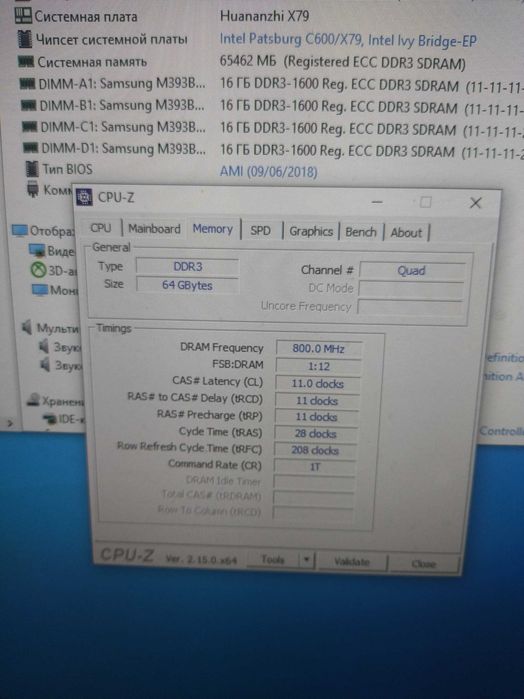Viewport: 524px width, 699px height.
Task: Close the CPU-Z window with X
Action: pyautogui.click(x=475, y=203)
